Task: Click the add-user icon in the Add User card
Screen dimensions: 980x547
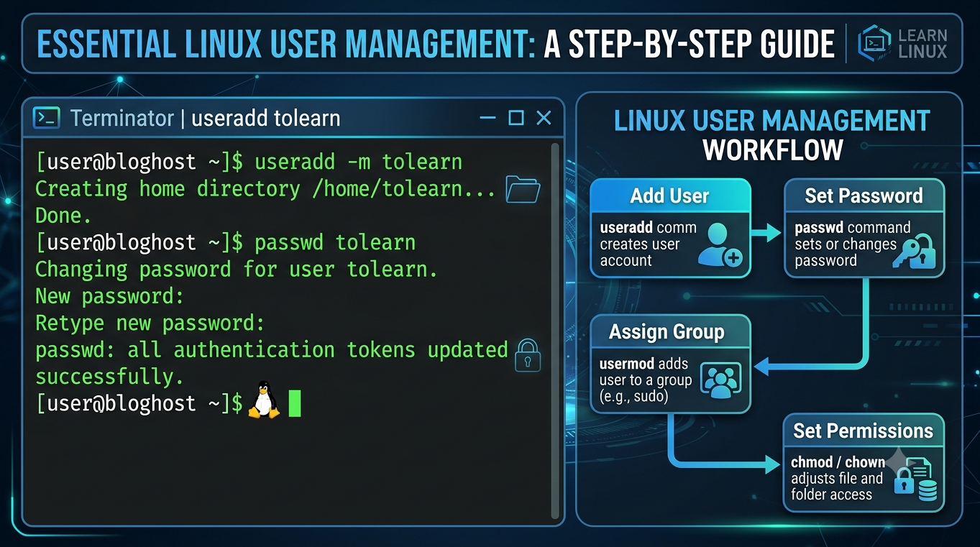Action: (x=722, y=244)
